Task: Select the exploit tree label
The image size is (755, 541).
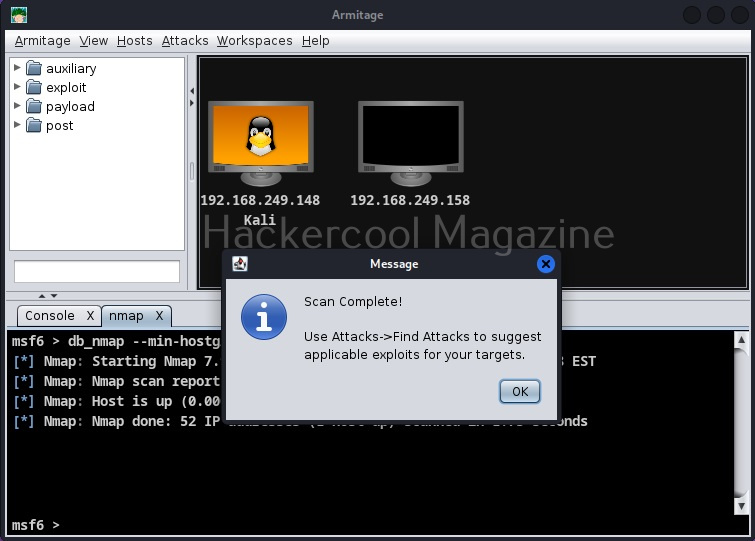Action: (66, 88)
